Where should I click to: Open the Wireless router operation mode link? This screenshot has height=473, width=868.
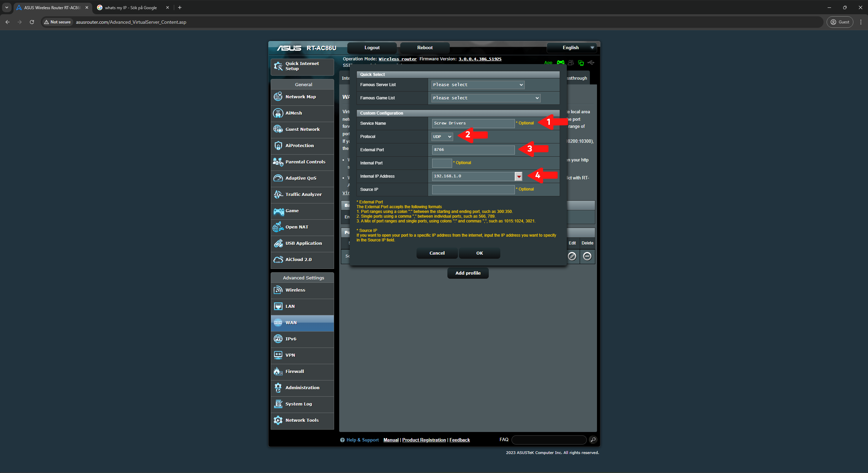point(398,59)
